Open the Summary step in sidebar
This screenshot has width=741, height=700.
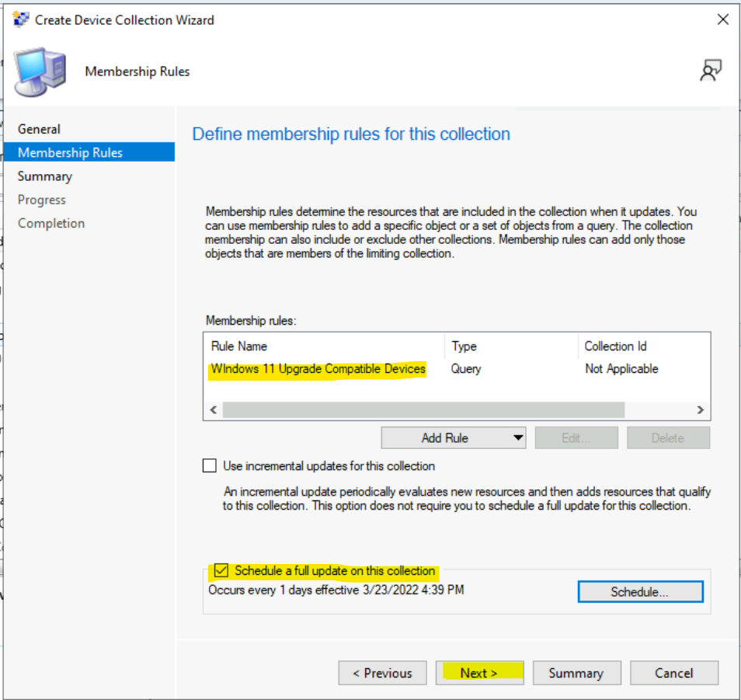pyautogui.click(x=45, y=176)
